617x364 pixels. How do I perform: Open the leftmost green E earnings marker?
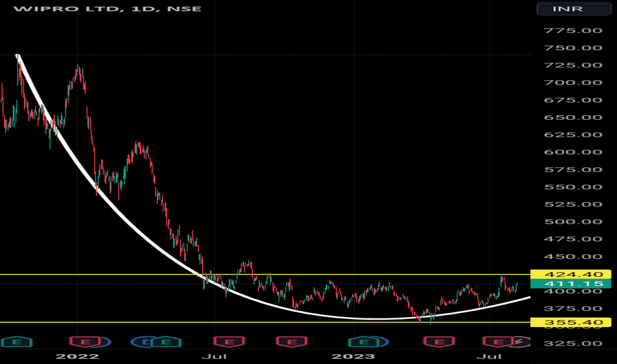(x=17, y=341)
